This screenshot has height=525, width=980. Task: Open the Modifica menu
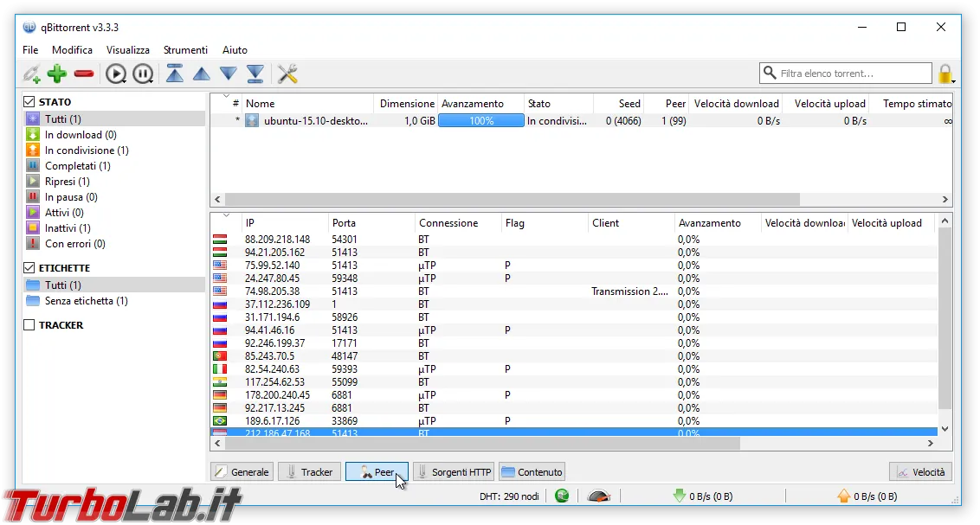72,50
